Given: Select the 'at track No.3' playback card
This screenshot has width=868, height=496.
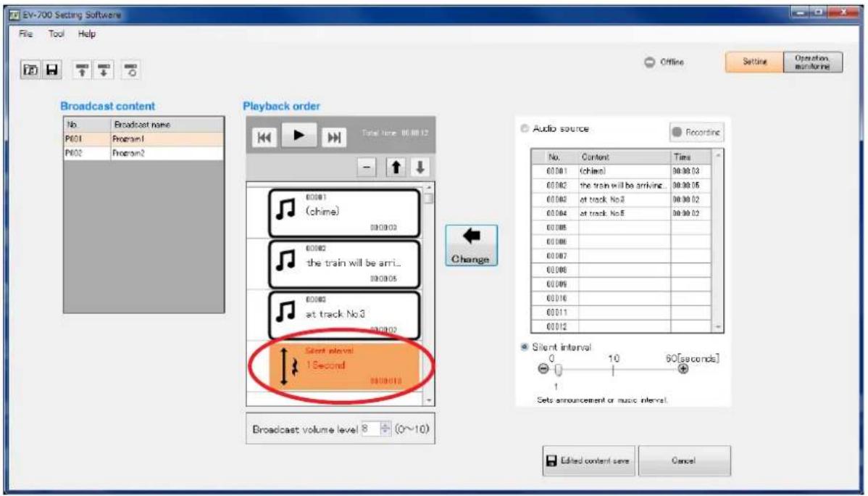Looking at the screenshot, I should (x=343, y=315).
